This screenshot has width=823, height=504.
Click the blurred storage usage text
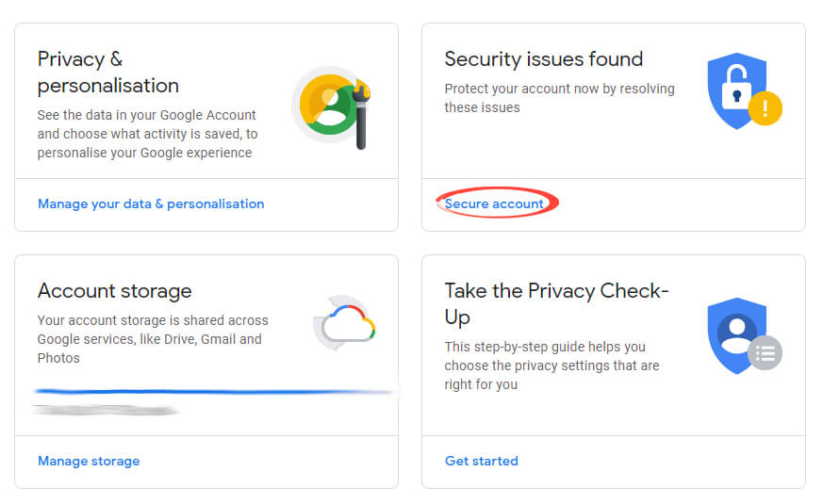point(105,410)
